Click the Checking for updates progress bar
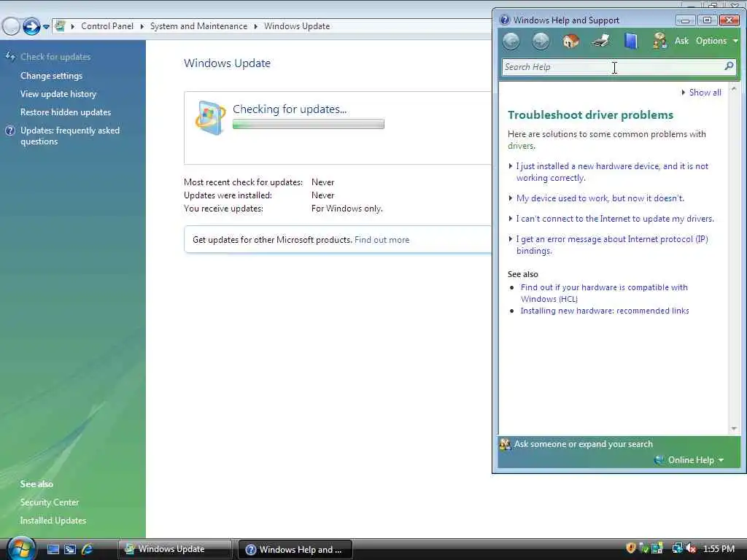Image resolution: width=747 pixels, height=560 pixels. pos(309,124)
